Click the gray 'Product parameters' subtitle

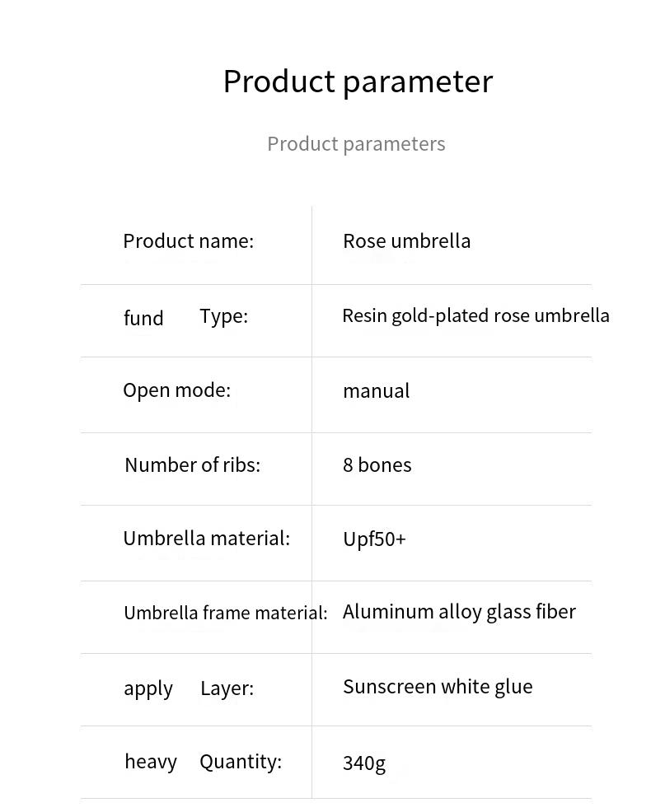tap(356, 144)
